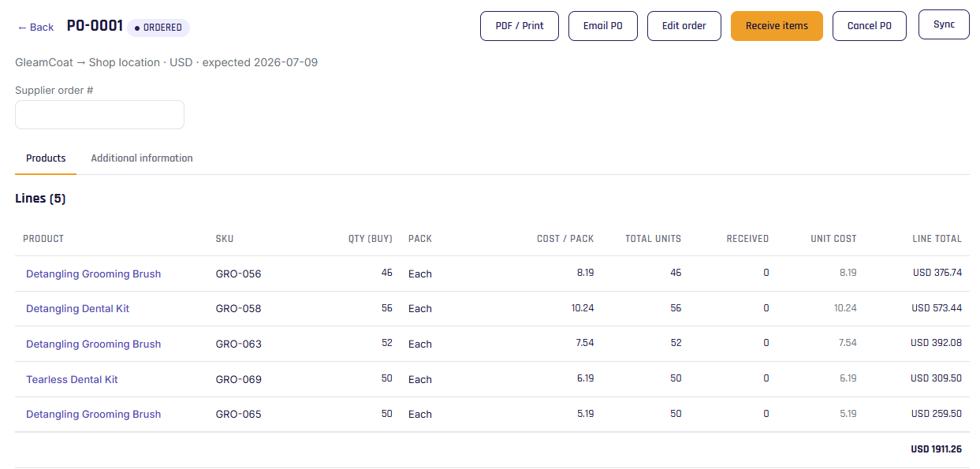Focus the Supplier order # field
This screenshot has width=980, height=469.
click(99, 114)
